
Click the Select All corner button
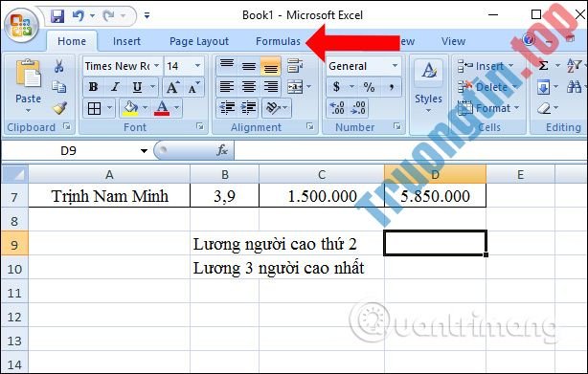pyautogui.click(x=14, y=174)
